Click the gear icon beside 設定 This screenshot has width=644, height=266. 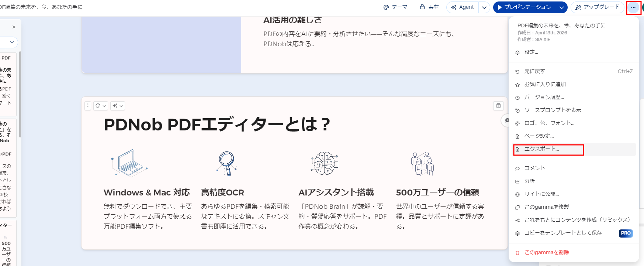coord(517,53)
